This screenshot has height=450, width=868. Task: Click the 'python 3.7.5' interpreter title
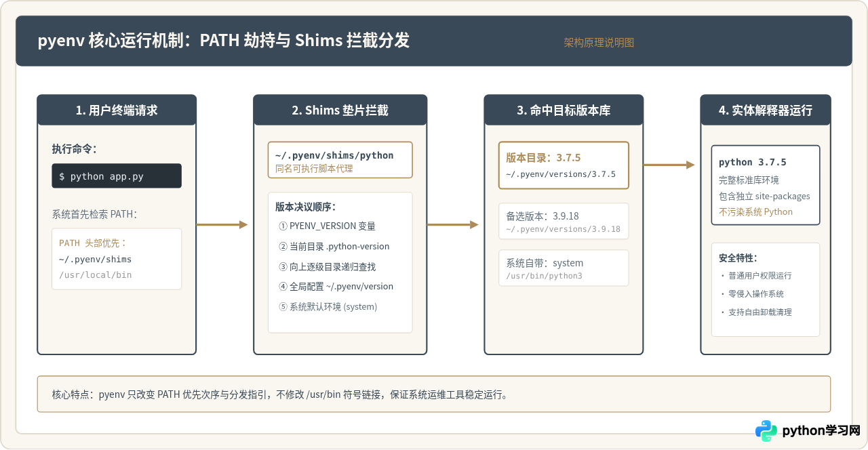[x=753, y=163]
